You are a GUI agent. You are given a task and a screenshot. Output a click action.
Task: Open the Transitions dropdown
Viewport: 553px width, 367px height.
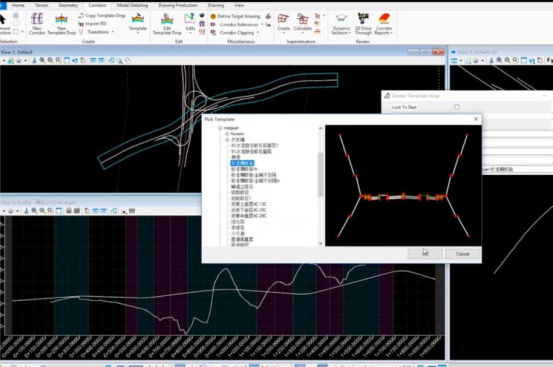coord(97,32)
